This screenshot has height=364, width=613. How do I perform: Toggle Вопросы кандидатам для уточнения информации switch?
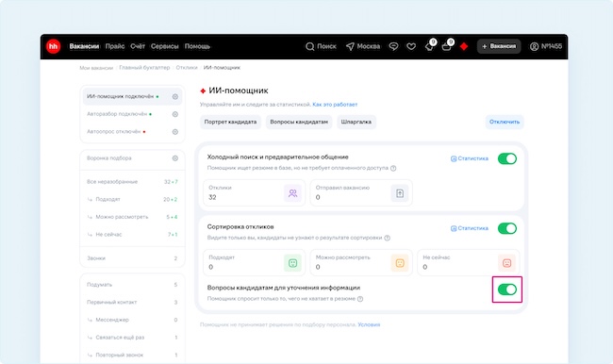(507, 290)
